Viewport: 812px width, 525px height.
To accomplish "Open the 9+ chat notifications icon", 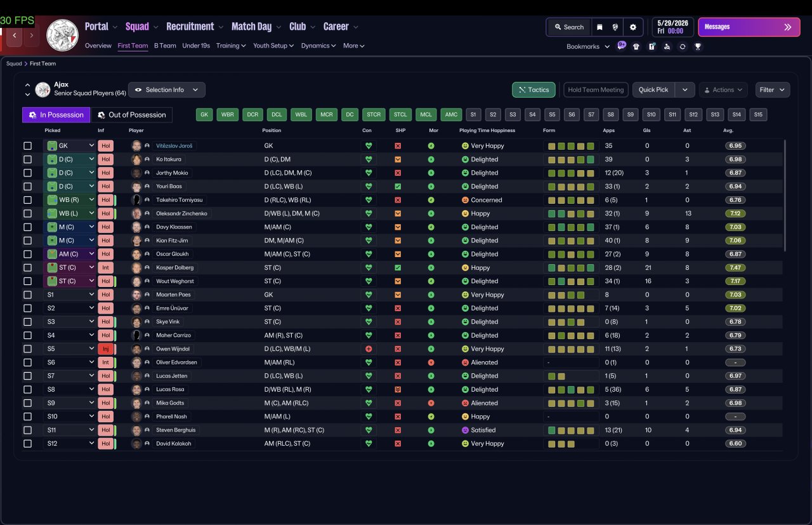I will (x=622, y=46).
